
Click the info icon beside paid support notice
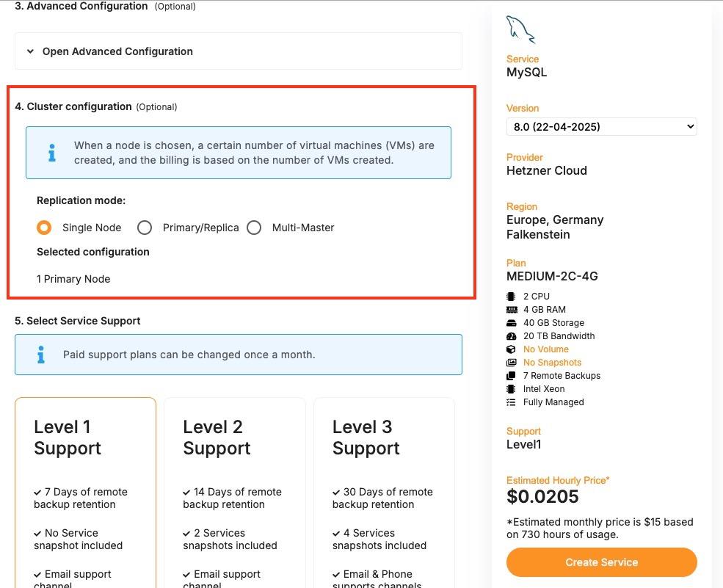pyautogui.click(x=41, y=355)
